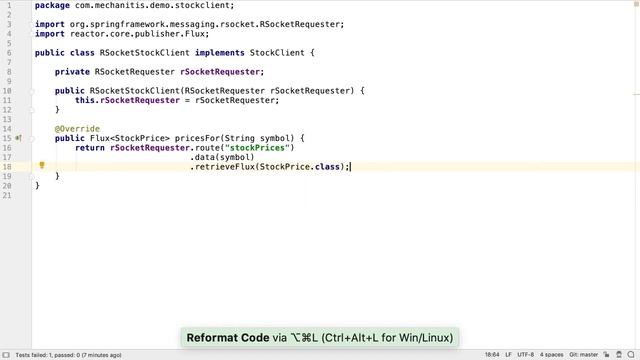Open the UTF-8 file encoding selector
Image resolution: width=640 pixels, height=360 pixels.
[525, 355]
